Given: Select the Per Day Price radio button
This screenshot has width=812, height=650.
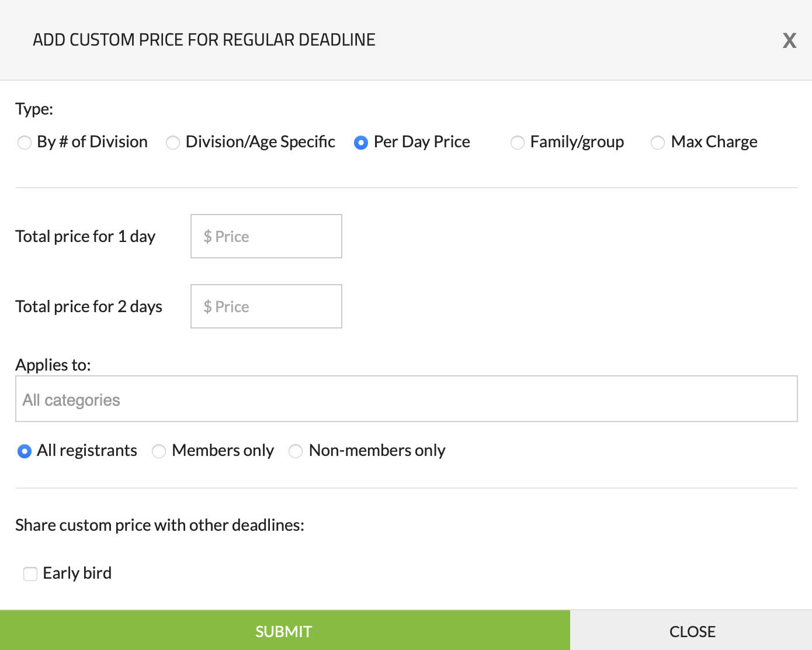Looking at the screenshot, I should (x=361, y=143).
